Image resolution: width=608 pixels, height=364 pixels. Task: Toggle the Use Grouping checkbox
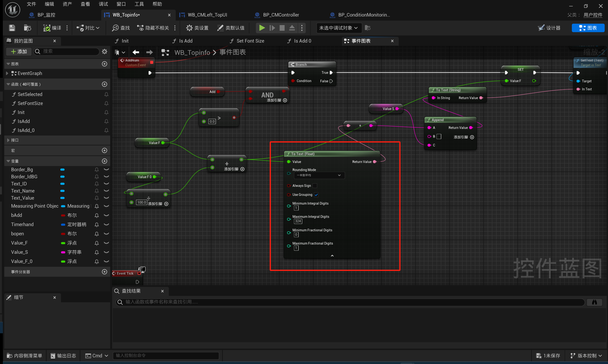pyautogui.click(x=316, y=195)
